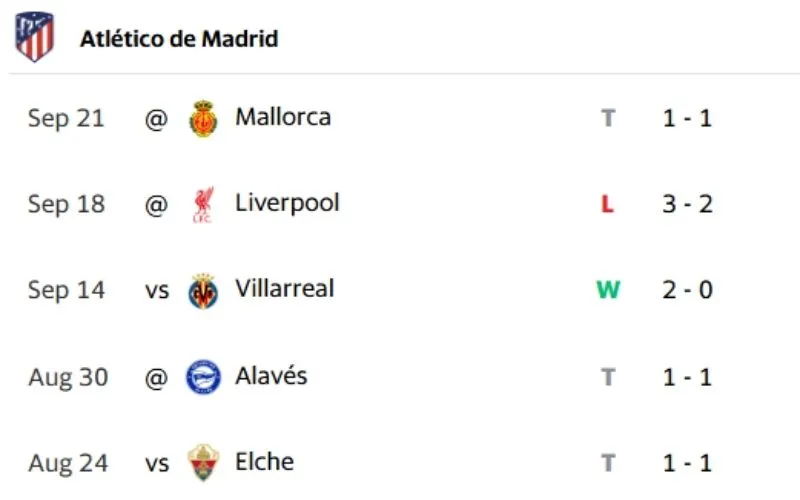800x500 pixels.
Task: Select the Alavés team name
Action: [271, 377]
